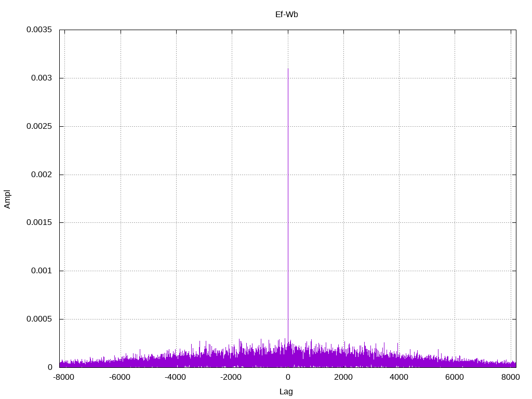Click the x-axis value -4000

176,377
